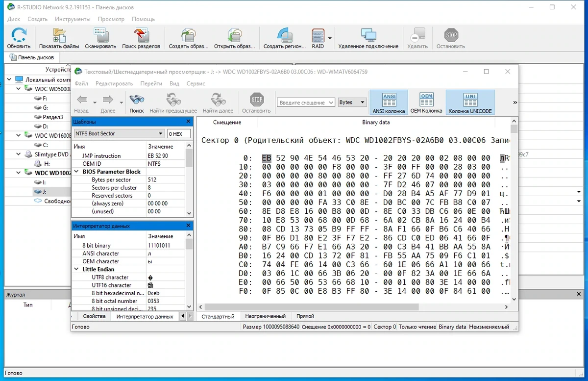Collapse BIOS Parameter Block group
Screen dimensions: 588x381
tap(77, 172)
